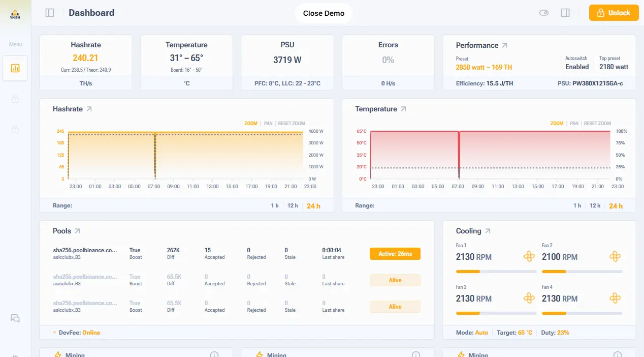Click Reset Zoom on the Hashrate chart
Screen dimensions: 644x357
(x=292, y=124)
